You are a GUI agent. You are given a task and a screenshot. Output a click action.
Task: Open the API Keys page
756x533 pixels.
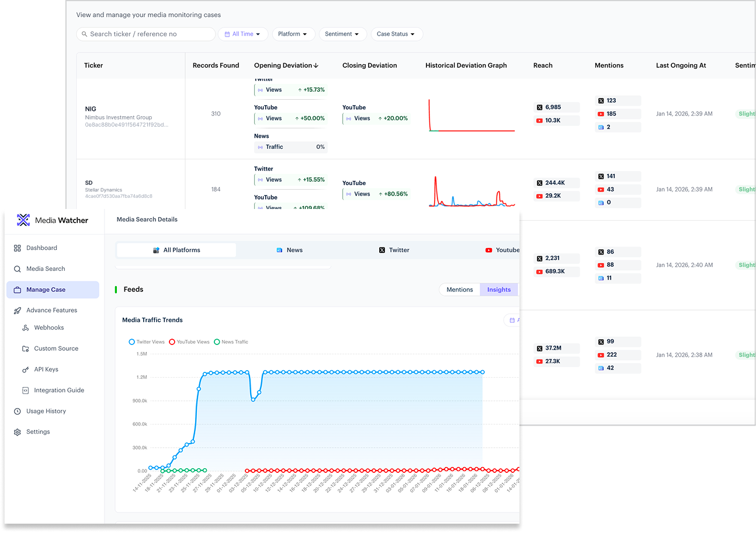click(x=46, y=370)
